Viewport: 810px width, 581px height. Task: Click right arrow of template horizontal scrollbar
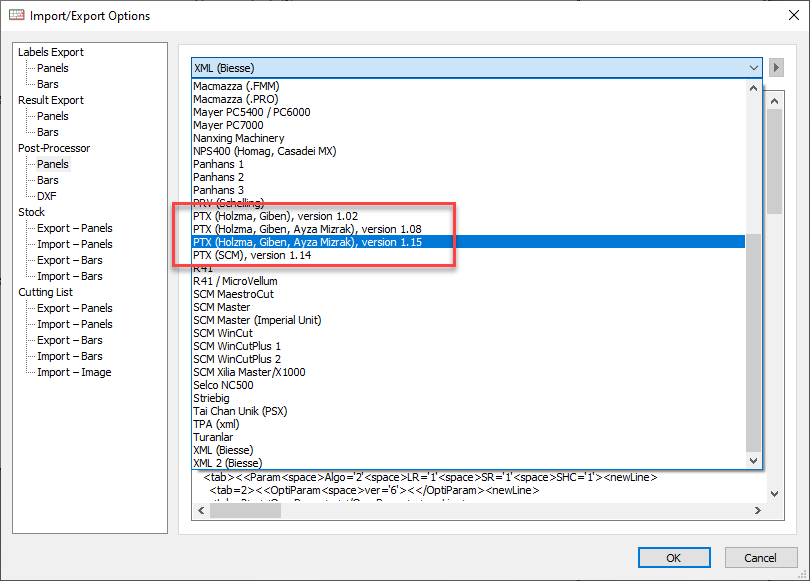point(757,510)
